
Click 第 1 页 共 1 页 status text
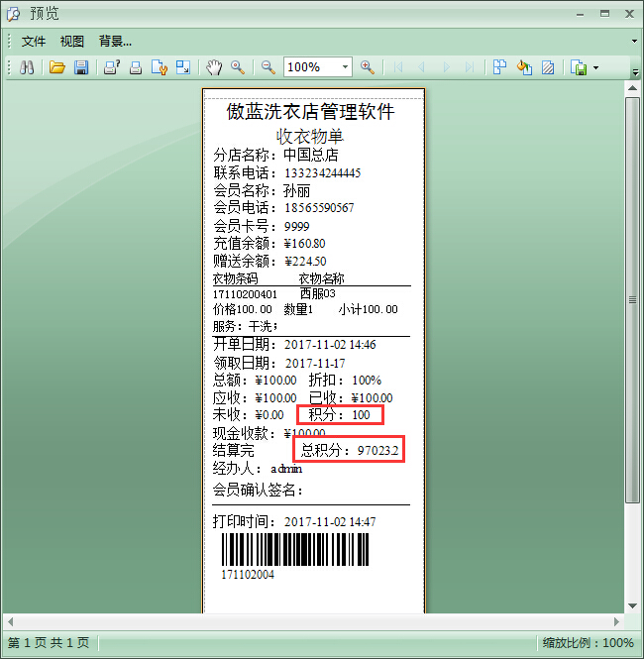pyautogui.click(x=49, y=642)
